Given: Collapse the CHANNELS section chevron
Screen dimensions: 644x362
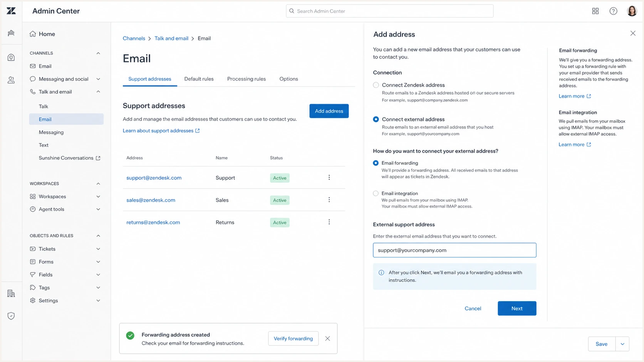Looking at the screenshot, I should tap(98, 53).
